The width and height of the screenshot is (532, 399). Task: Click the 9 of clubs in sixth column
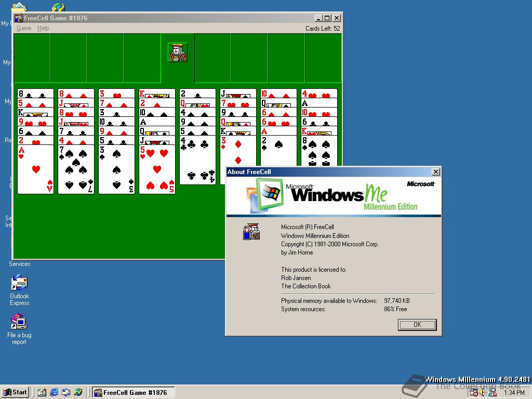click(238, 112)
